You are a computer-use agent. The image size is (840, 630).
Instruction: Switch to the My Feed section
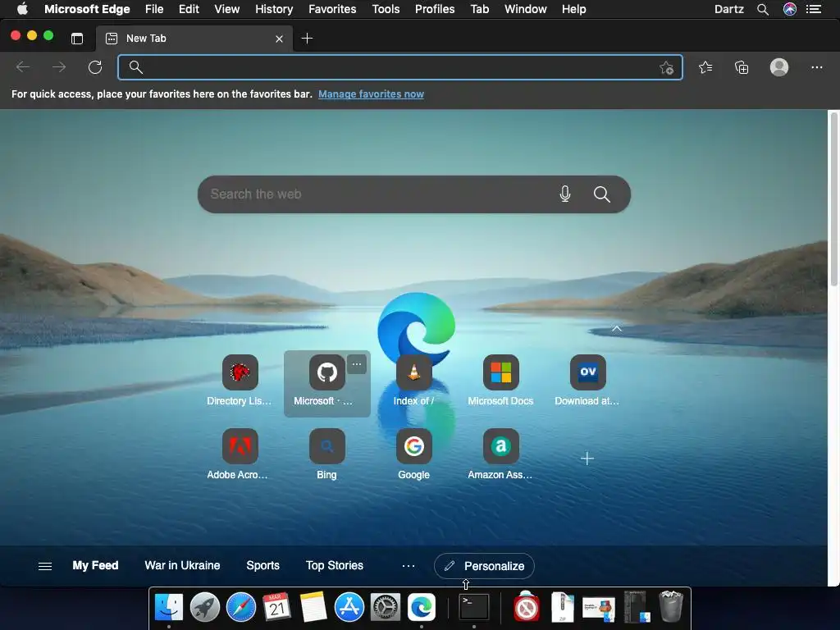point(95,566)
